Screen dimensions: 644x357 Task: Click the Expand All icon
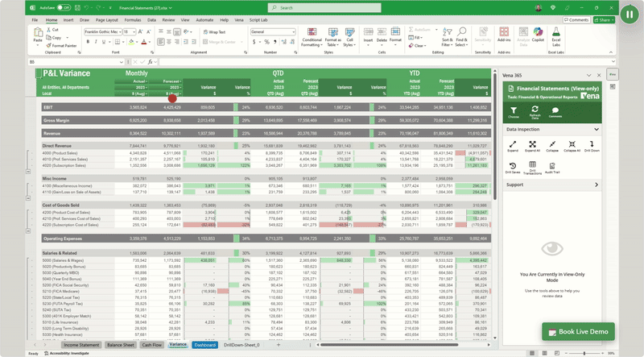click(x=532, y=146)
